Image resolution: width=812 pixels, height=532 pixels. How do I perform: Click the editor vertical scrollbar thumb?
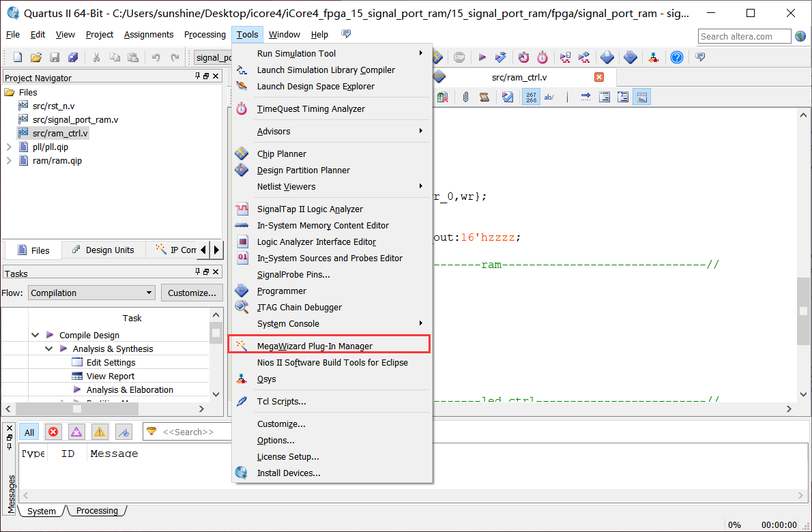pos(803,311)
